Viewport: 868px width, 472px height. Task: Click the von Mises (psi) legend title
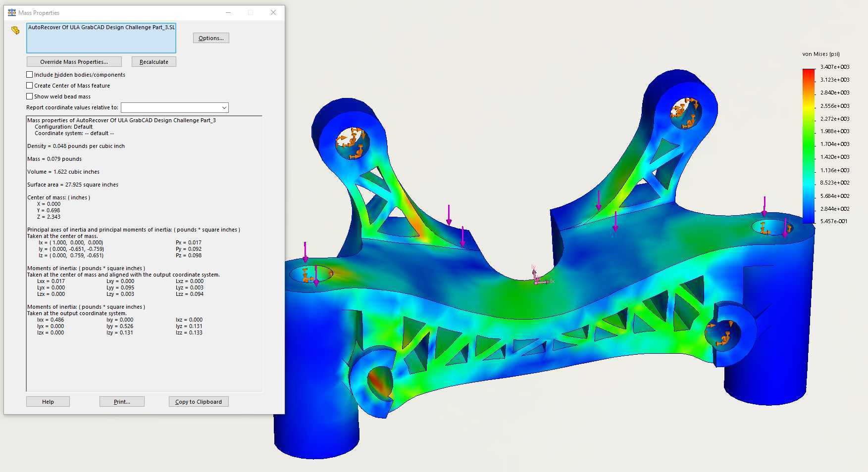821,54
